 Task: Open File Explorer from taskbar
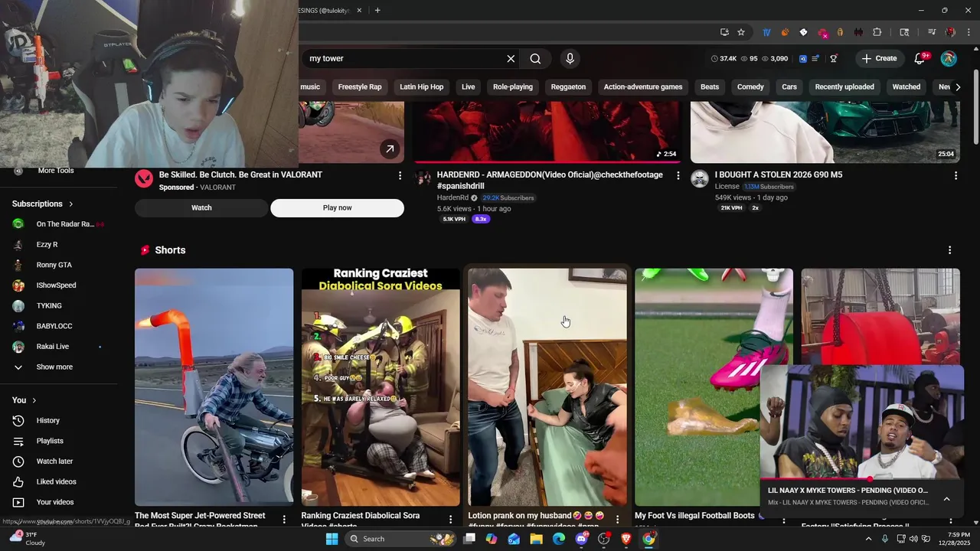pyautogui.click(x=536, y=539)
